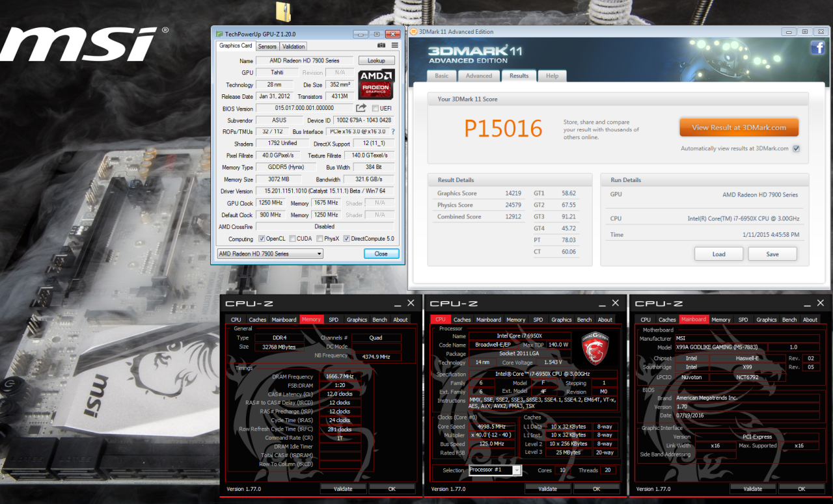Screen dimensions: 833x504
Task: Click the Physics Score value 24579
Action: [513, 205]
